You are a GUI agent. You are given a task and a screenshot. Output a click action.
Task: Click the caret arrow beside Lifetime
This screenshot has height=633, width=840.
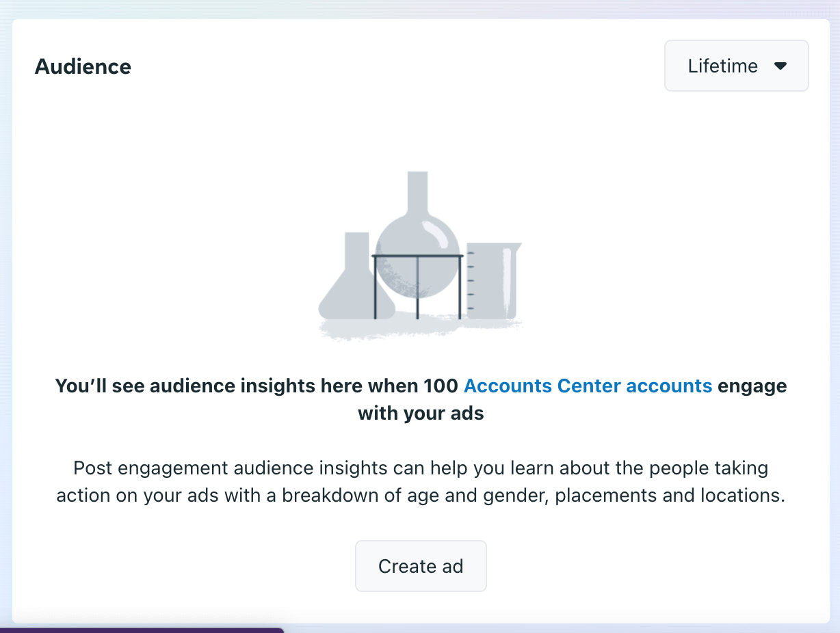780,66
